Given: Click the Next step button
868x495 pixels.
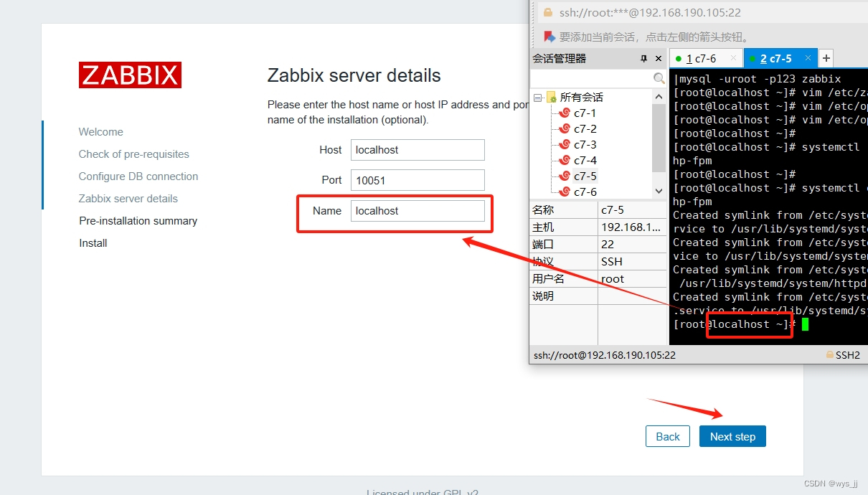Looking at the screenshot, I should [732, 436].
